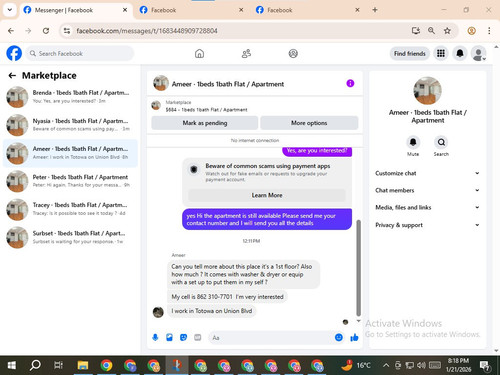The width and height of the screenshot is (500, 375).
Task: Select Ameer's conversation in the list
Action: (x=70, y=153)
